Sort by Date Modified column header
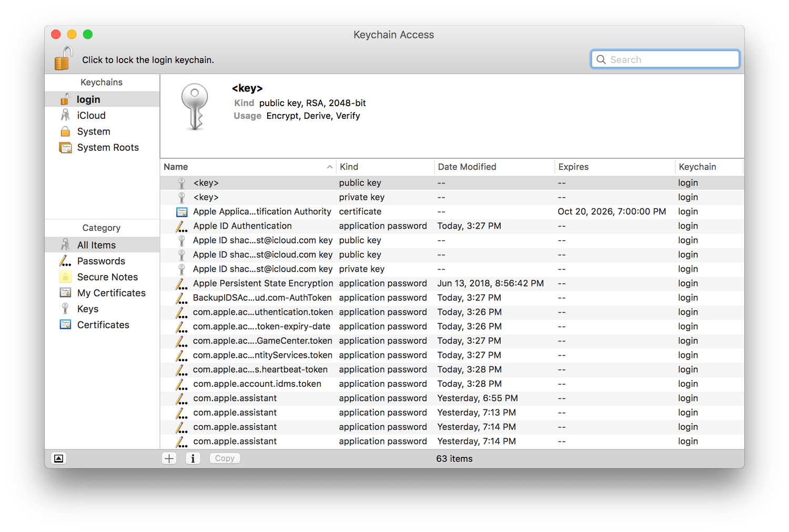Viewport: 789px width, 532px height. (467, 167)
